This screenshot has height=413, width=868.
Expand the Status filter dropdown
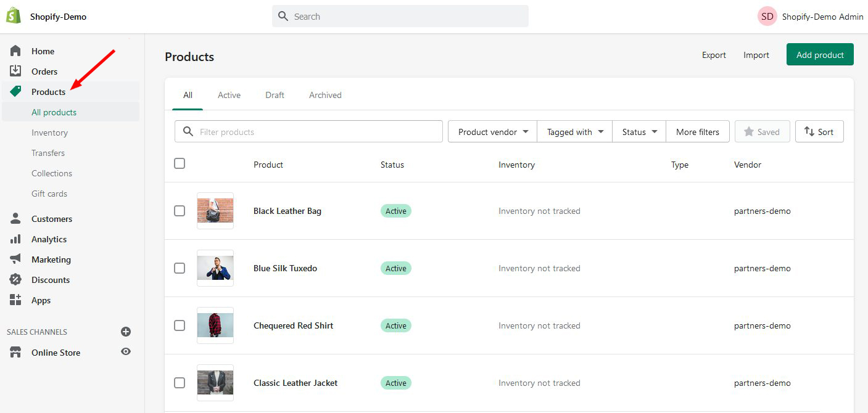639,132
